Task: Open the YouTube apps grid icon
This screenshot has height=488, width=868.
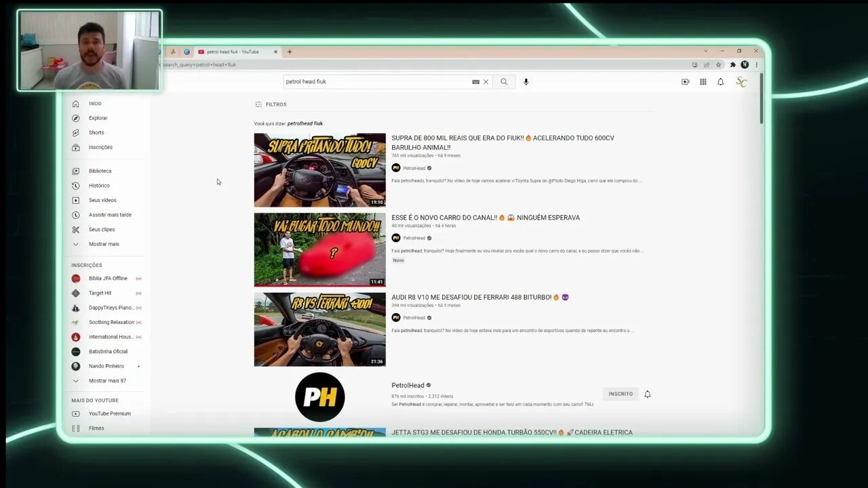Action: tap(703, 82)
